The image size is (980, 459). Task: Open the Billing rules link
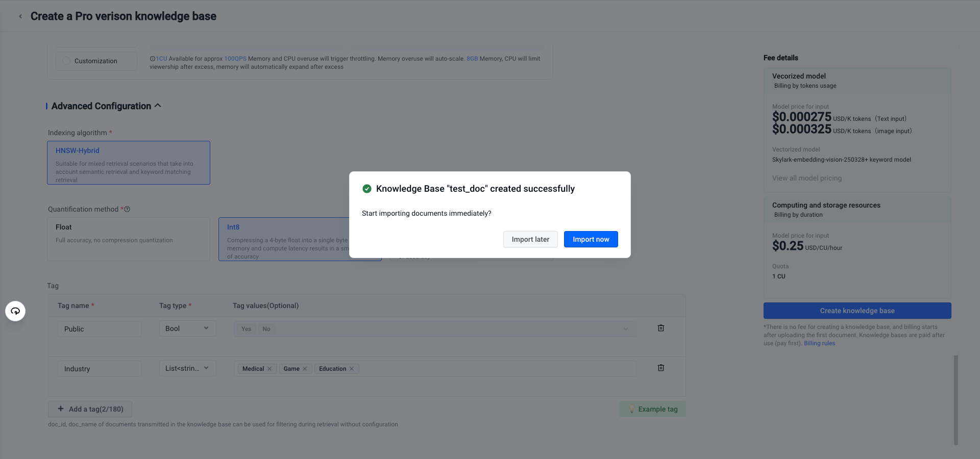[819, 343]
